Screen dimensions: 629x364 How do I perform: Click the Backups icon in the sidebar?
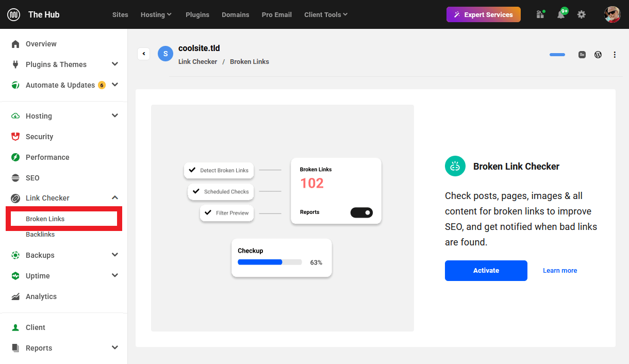[x=15, y=255]
